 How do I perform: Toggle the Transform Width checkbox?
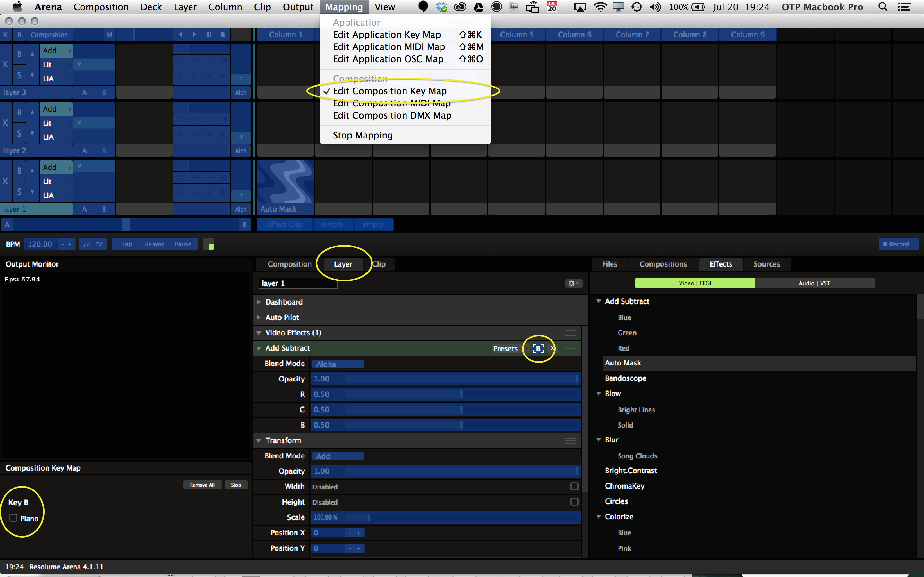click(574, 486)
